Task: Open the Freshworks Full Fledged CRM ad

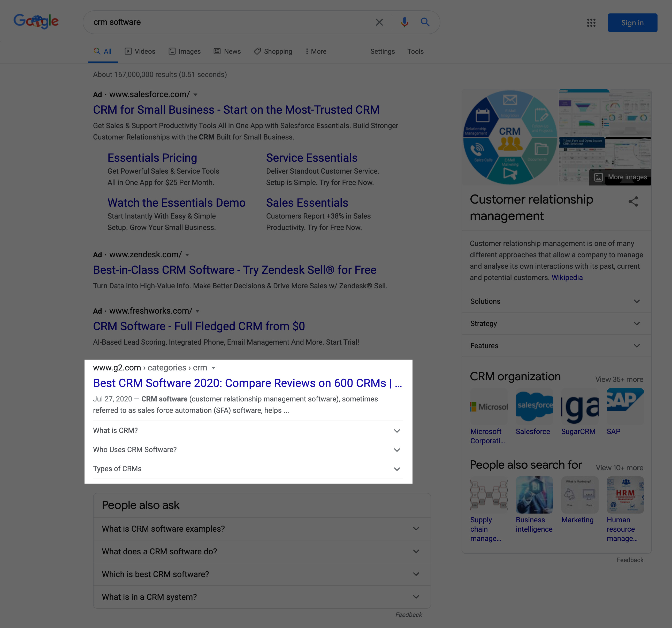Action: 199,326
